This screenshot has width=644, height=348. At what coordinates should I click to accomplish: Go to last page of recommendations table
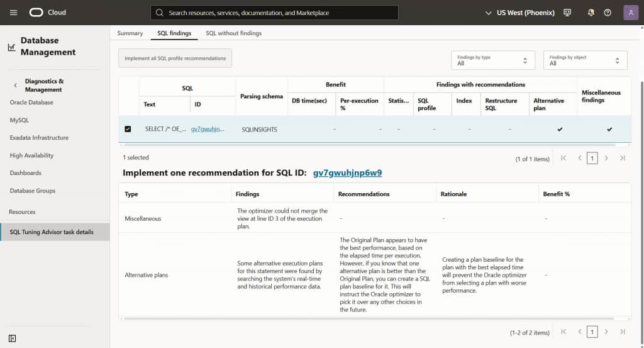coord(623,332)
